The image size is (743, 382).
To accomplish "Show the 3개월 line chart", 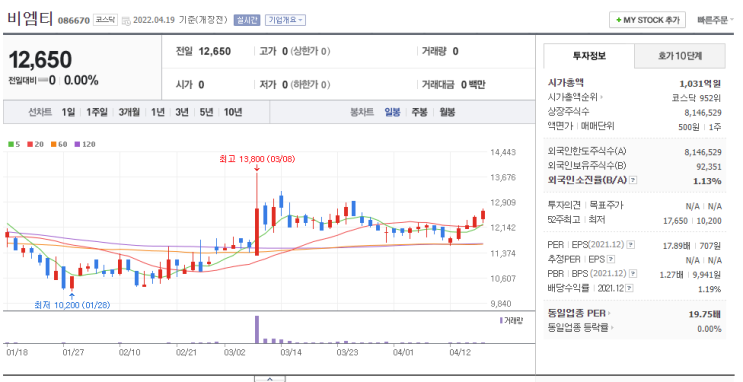I will [129, 112].
